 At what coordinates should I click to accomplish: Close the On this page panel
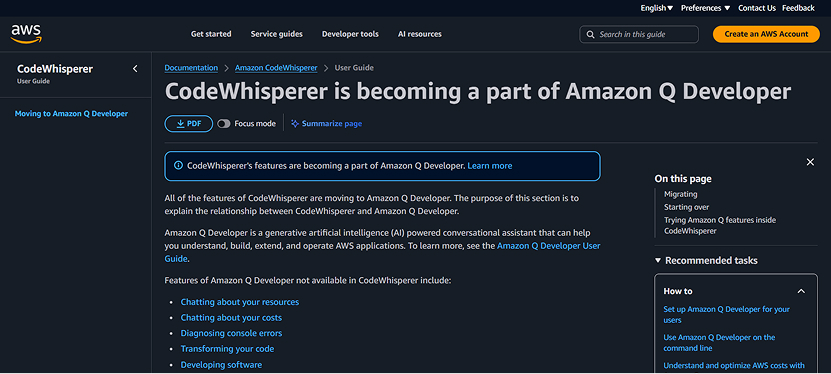tap(810, 162)
